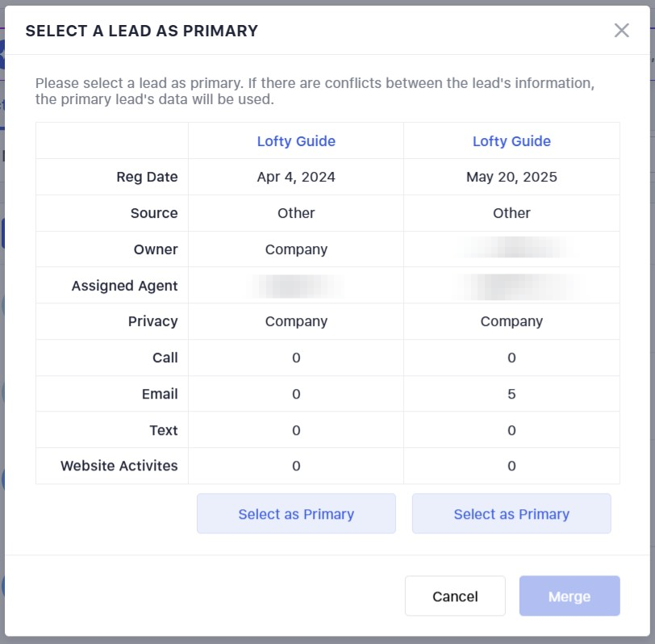
Task: Open the Lofty Guide lead registered Apr 4, 2024
Action: pos(296,141)
